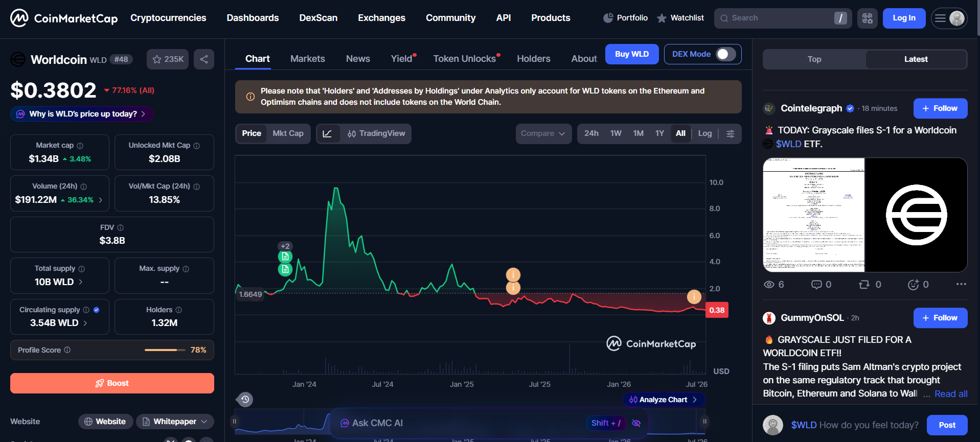The height and width of the screenshot is (442, 980).
Task: Click FDV info icon
Action: click(121, 227)
